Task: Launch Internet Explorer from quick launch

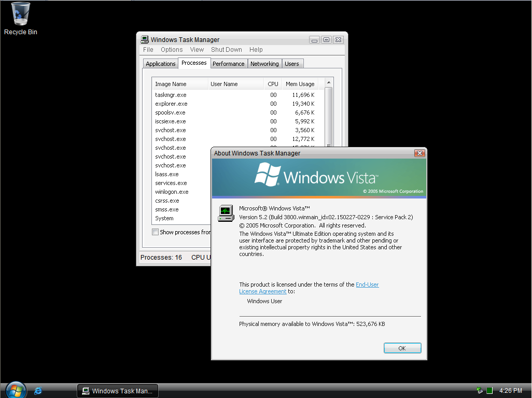Action: (38, 391)
